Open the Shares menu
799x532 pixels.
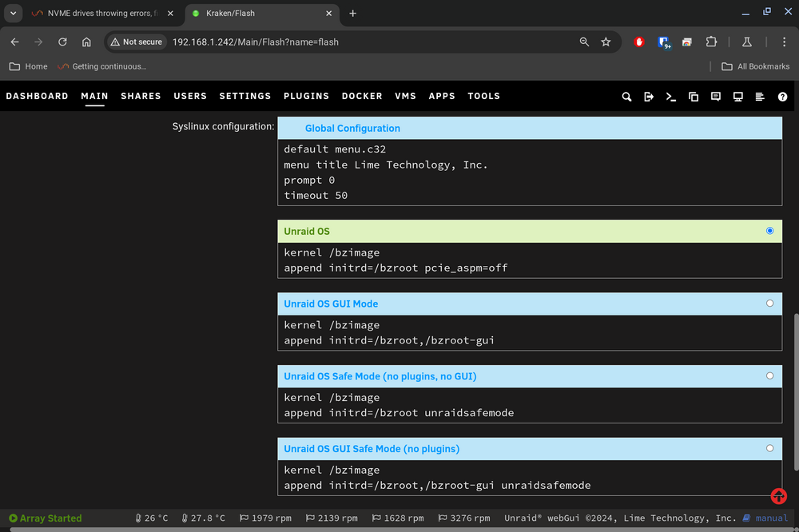pos(141,96)
